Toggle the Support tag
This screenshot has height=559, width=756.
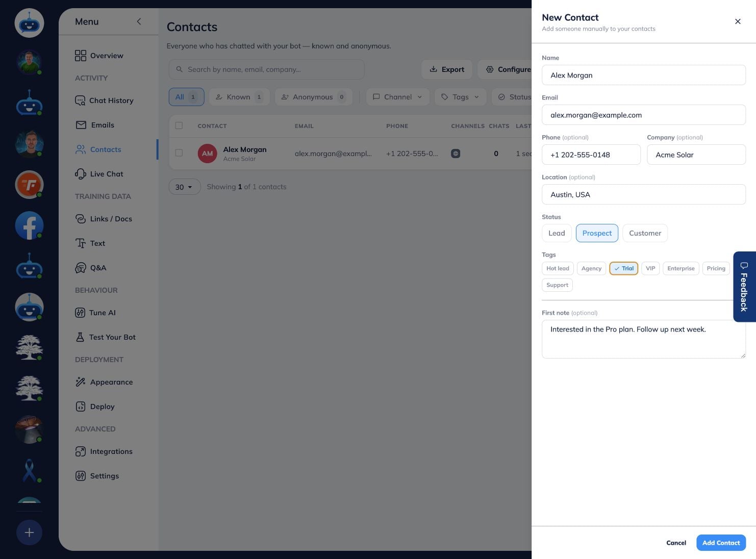tap(557, 285)
